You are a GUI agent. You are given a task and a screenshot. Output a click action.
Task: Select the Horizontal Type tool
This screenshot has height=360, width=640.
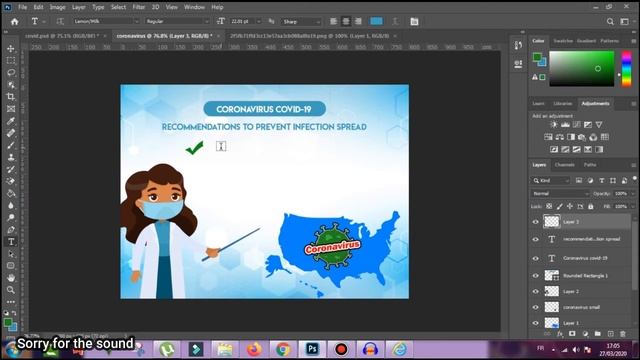[x=11, y=242]
